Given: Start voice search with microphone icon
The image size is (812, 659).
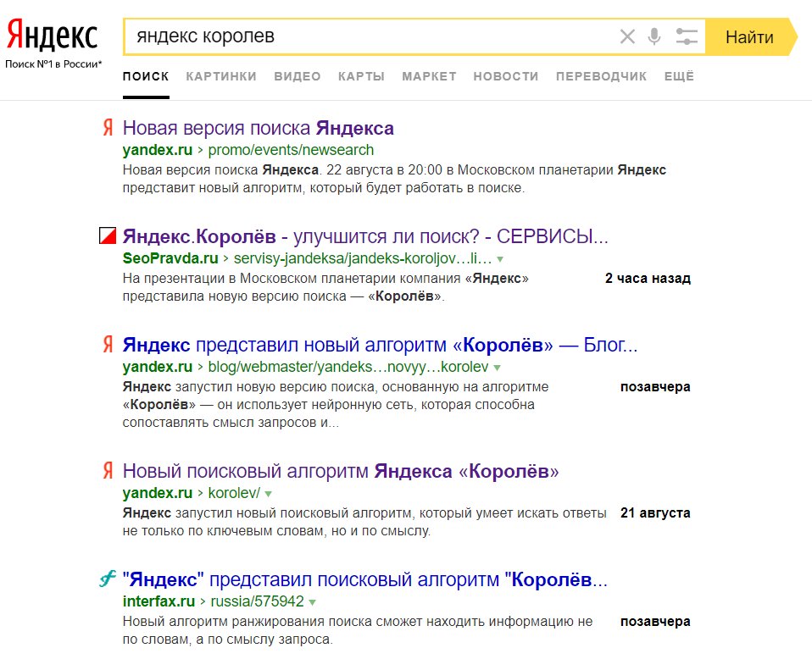Looking at the screenshot, I should pos(654,36).
